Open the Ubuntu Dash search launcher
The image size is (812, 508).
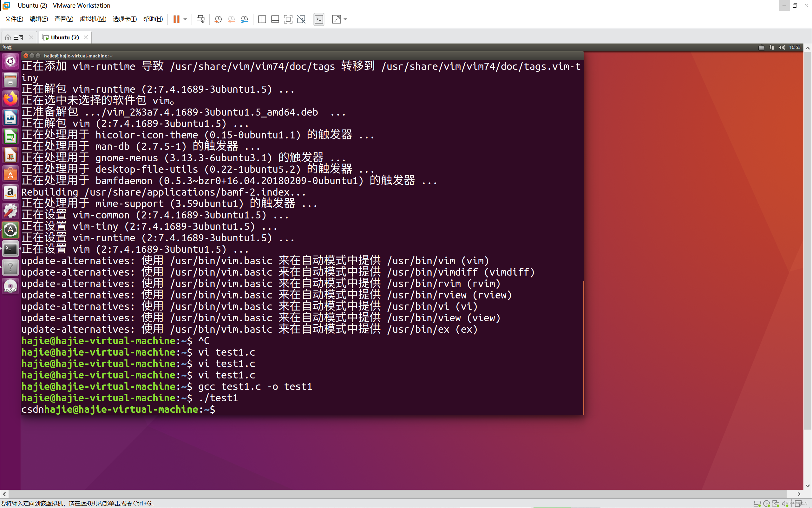click(x=10, y=62)
